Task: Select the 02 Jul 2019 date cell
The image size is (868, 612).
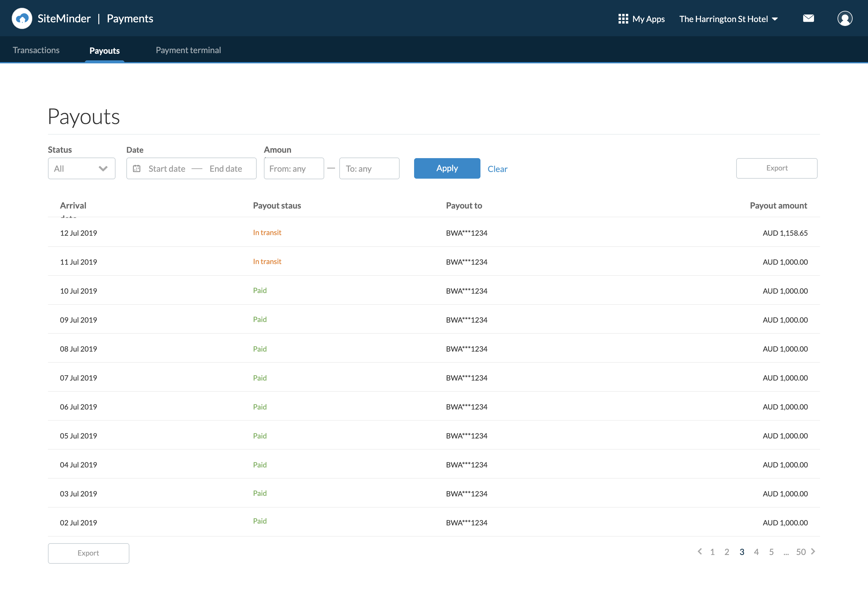Action: pyautogui.click(x=78, y=522)
